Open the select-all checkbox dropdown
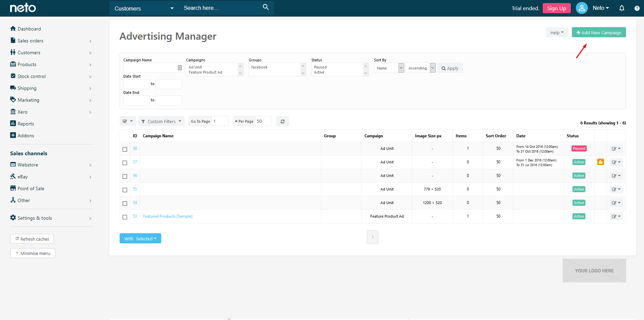Image resolution: width=644 pixels, height=320 pixels. pyautogui.click(x=128, y=121)
